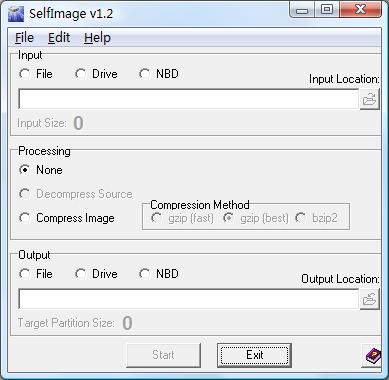
Task: Open the Help menu
Action: tap(97, 38)
